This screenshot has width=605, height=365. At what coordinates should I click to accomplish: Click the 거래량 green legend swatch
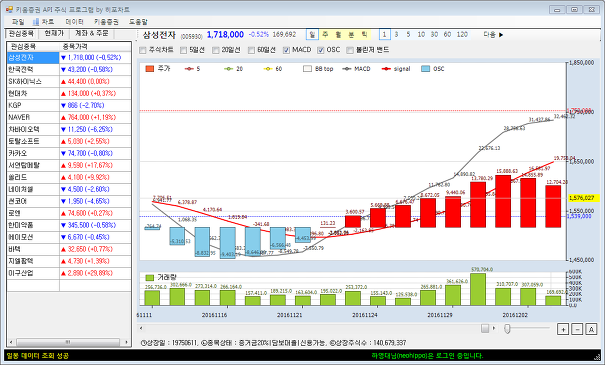(150, 277)
